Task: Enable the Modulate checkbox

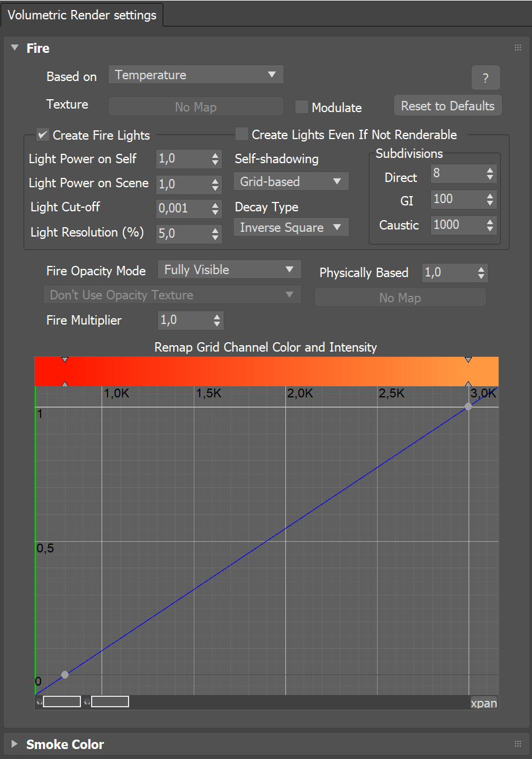Action: point(301,107)
